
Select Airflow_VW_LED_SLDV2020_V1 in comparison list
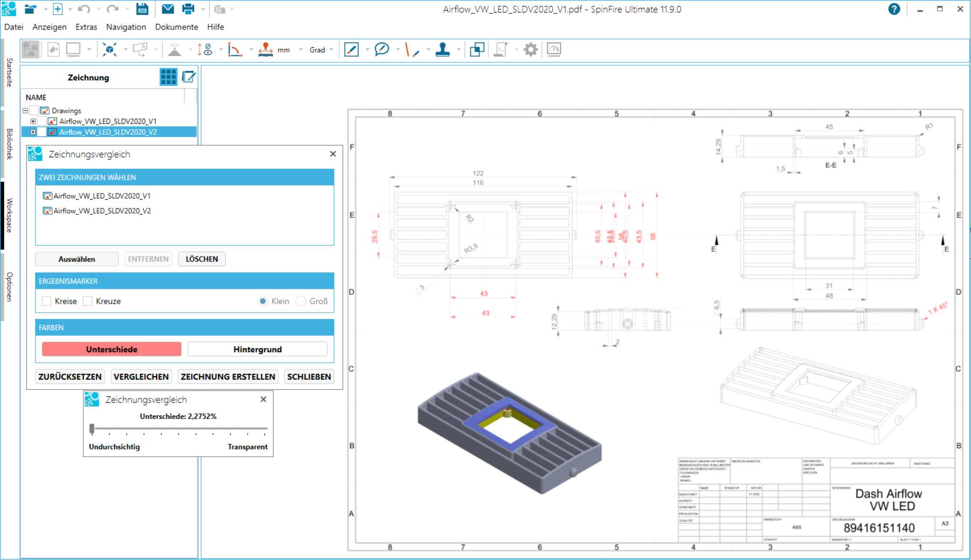click(x=97, y=196)
